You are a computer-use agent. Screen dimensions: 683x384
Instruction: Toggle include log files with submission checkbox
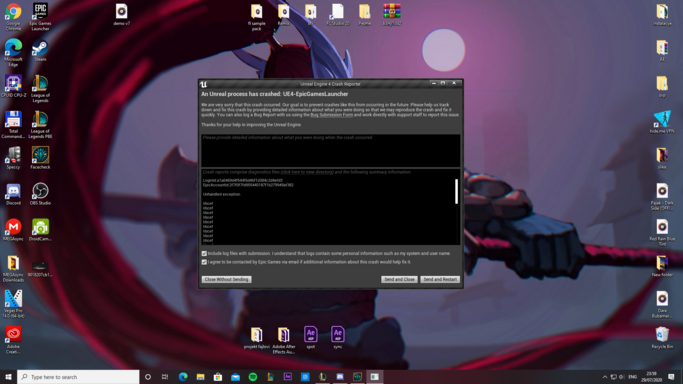tap(204, 253)
